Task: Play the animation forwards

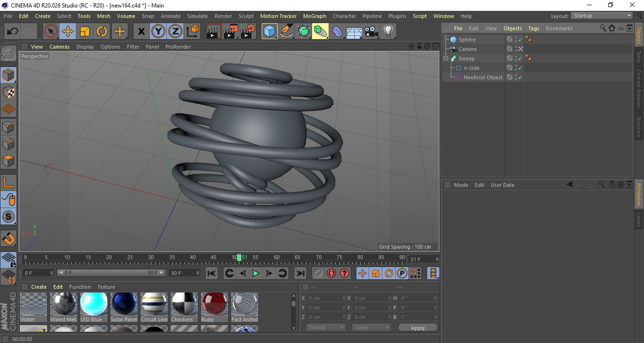Action: point(256,273)
